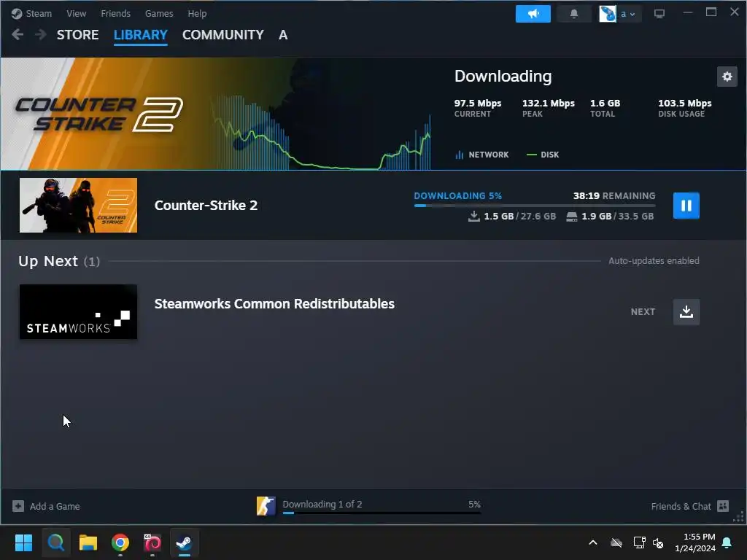Open the announcements megaphone button
The height and width of the screenshot is (560, 747).
pos(533,14)
